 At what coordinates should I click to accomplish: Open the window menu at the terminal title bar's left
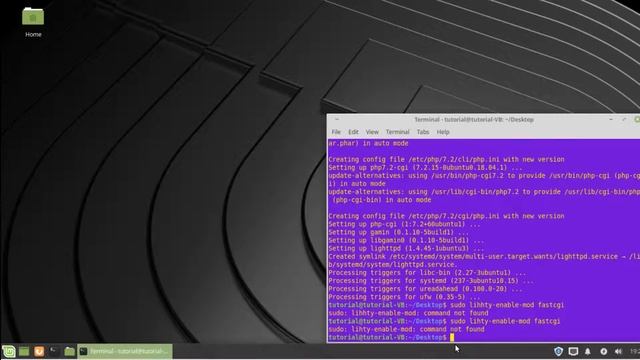pos(337,119)
